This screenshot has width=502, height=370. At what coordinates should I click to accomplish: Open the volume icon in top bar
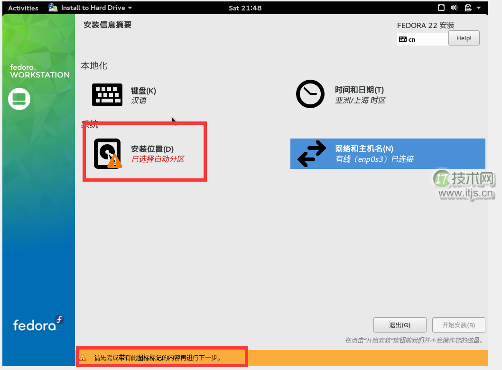point(454,8)
